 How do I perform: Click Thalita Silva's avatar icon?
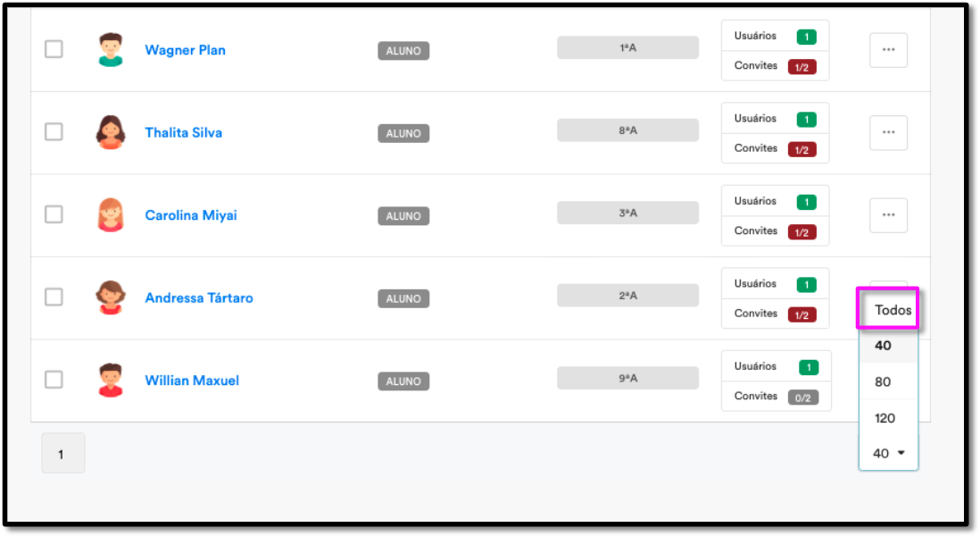pos(111,132)
